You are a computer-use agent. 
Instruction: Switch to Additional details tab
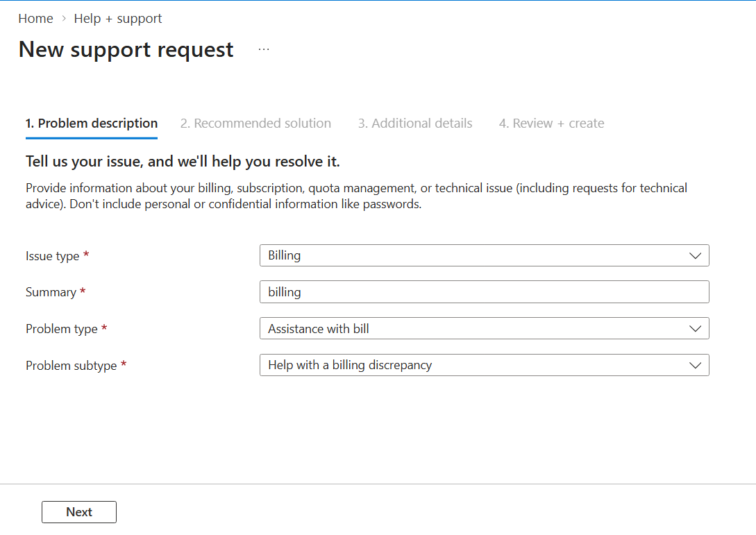(x=415, y=124)
